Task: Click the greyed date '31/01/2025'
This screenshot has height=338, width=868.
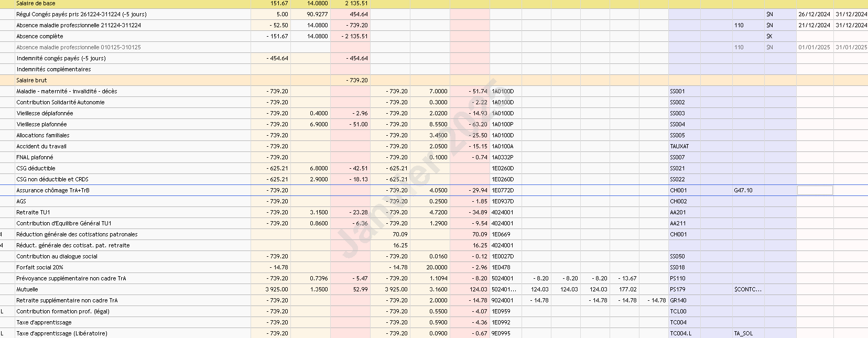Action: pyautogui.click(x=851, y=47)
